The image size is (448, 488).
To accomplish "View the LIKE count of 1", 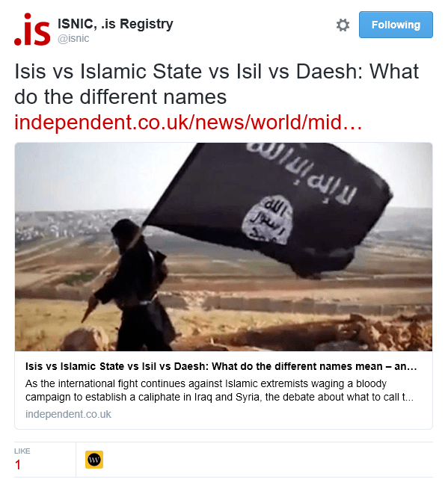I will pos(18,465).
